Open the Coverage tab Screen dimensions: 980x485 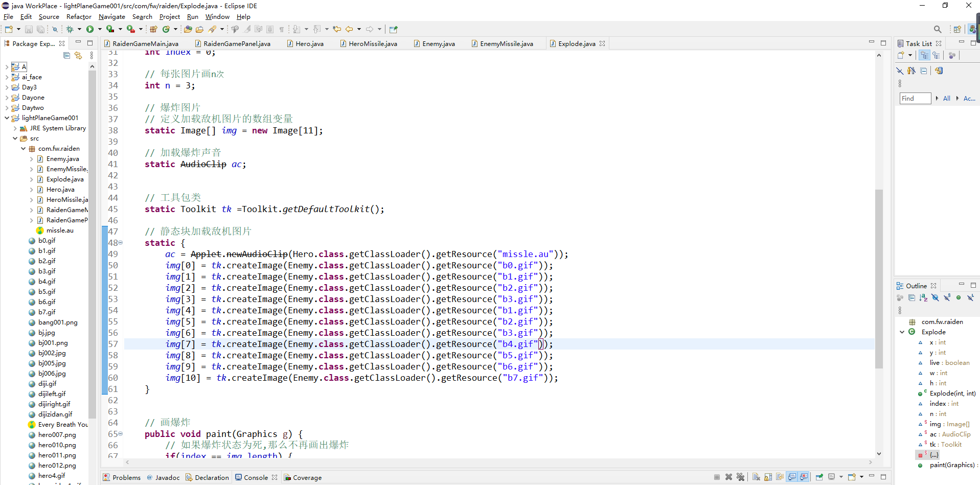pos(303,477)
